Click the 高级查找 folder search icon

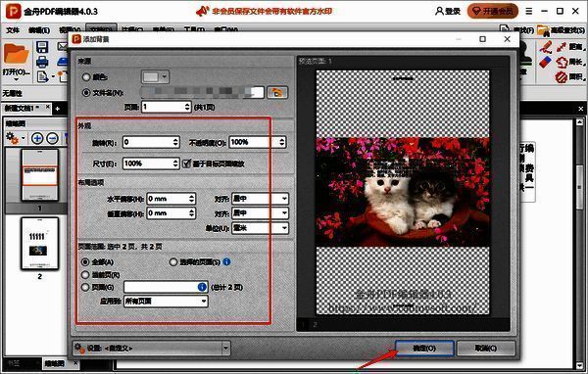[x=543, y=30]
